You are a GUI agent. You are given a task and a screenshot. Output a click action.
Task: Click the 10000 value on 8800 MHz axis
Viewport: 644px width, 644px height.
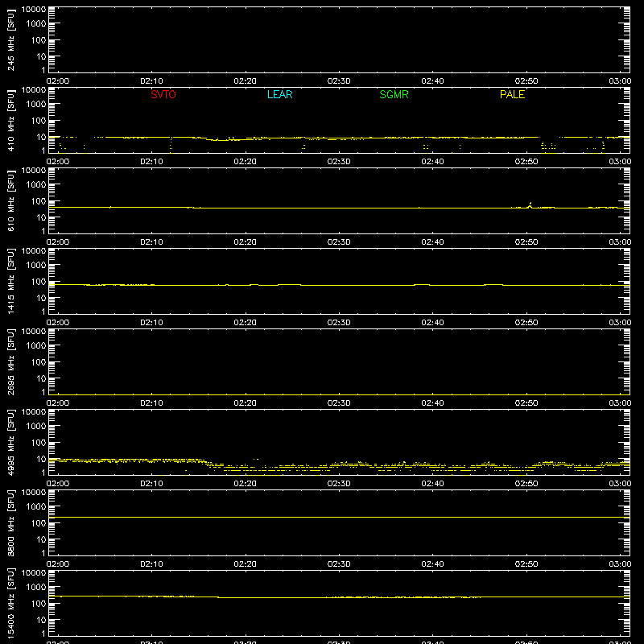(x=34, y=493)
